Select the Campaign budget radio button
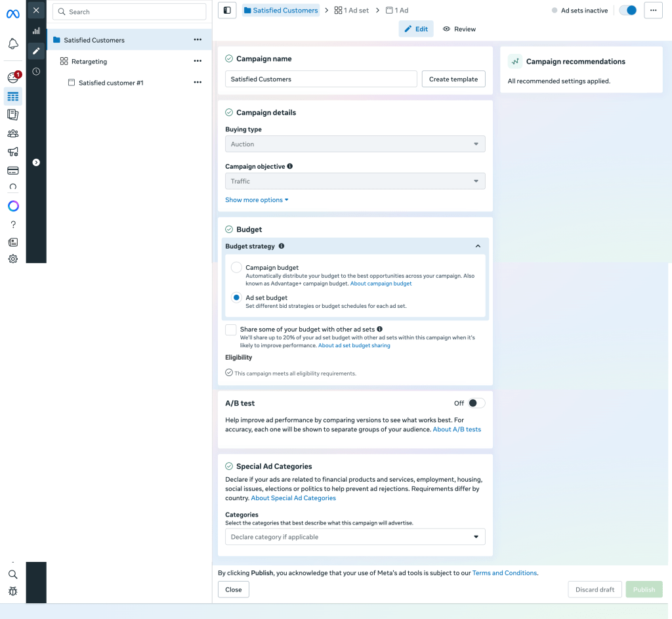Image resolution: width=672 pixels, height=619 pixels. 236,267
